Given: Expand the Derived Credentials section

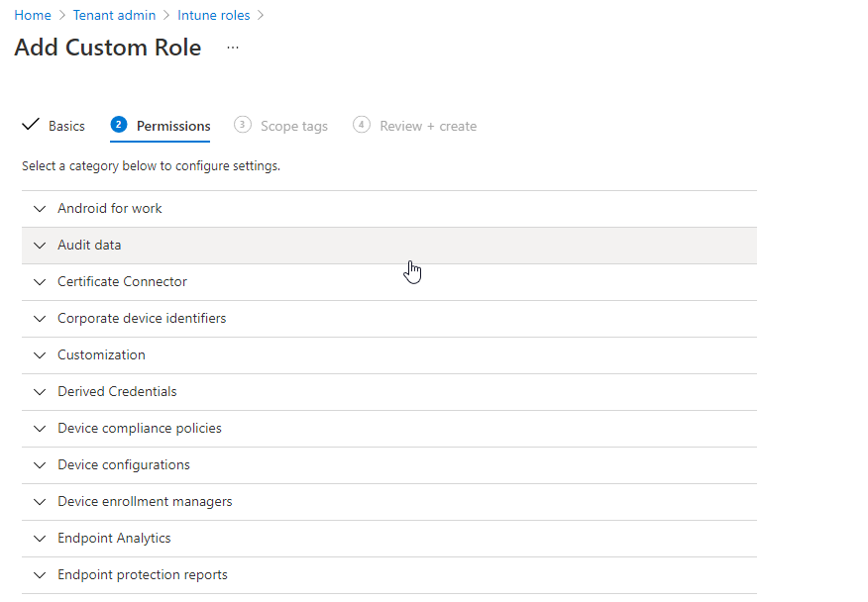Looking at the screenshot, I should click(117, 392).
